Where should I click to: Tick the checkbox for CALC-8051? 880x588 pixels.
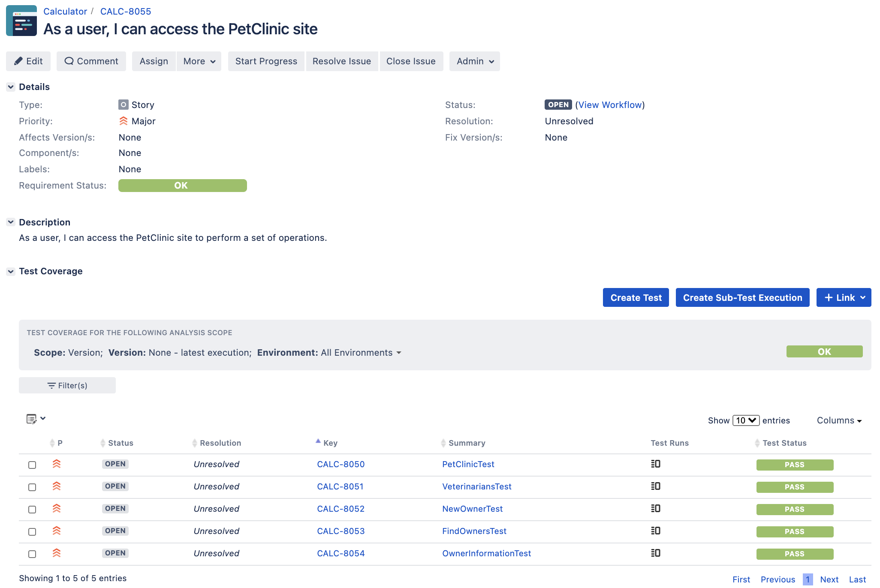(32, 487)
